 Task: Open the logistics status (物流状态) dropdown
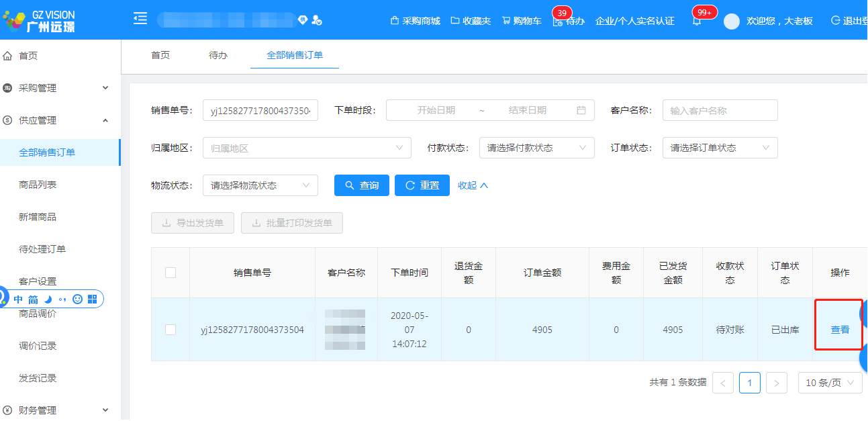[260, 185]
